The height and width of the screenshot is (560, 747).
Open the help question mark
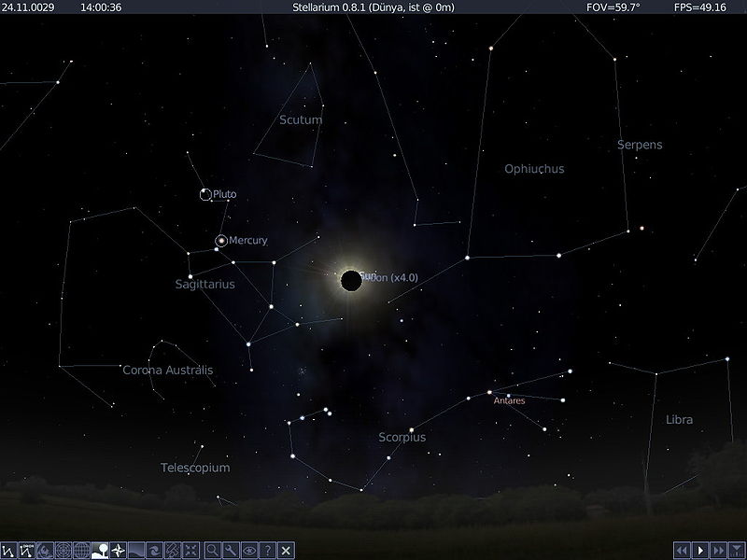(x=268, y=551)
